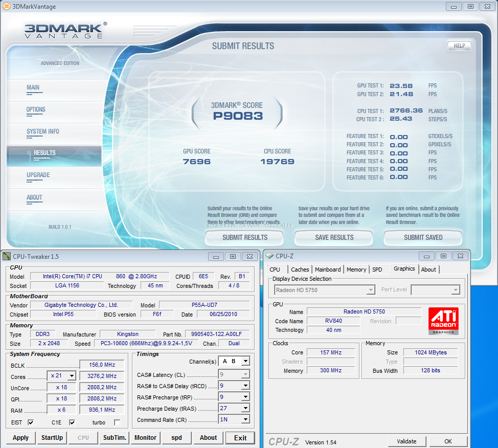This screenshot has width=498, height=448.
Task: Click the spd button in CPU-Tweaker
Action: [x=176, y=437]
